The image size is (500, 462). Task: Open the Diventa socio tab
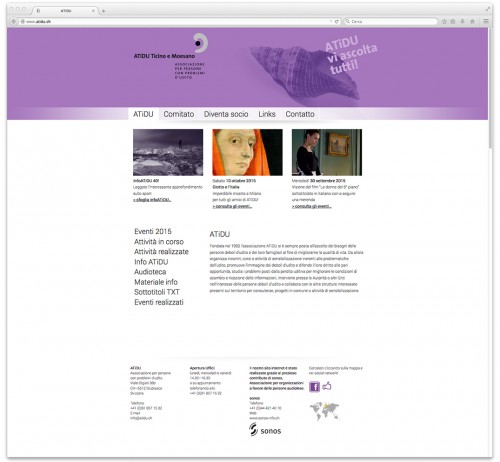pyautogui.click(x=226, y=114)
